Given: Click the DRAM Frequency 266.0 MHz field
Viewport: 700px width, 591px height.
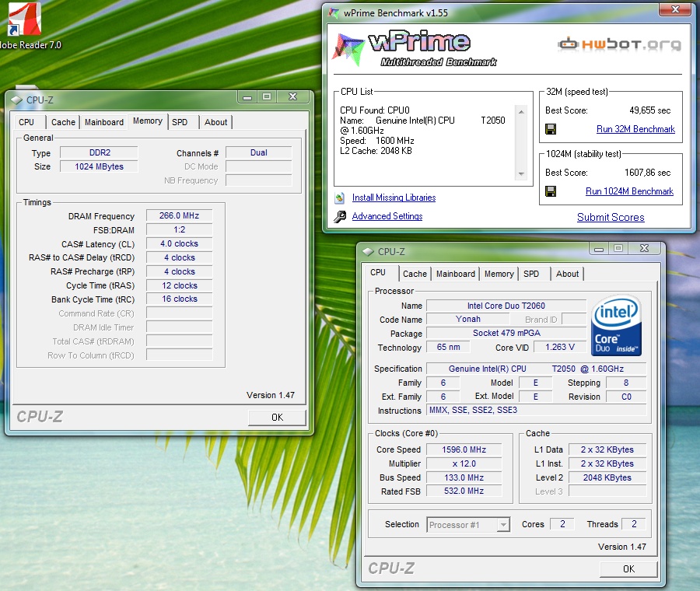Looking at the screenshot, I should click(179, 215).
